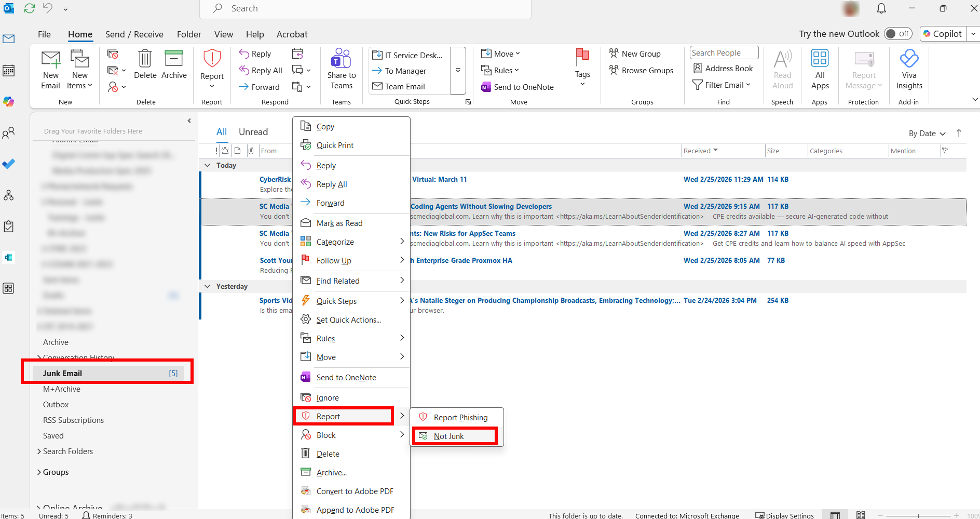Image resolution: width=980 pixels, height=519 pixels.
Task: Expand the Search Folders tree item
Action: (67, 451)
